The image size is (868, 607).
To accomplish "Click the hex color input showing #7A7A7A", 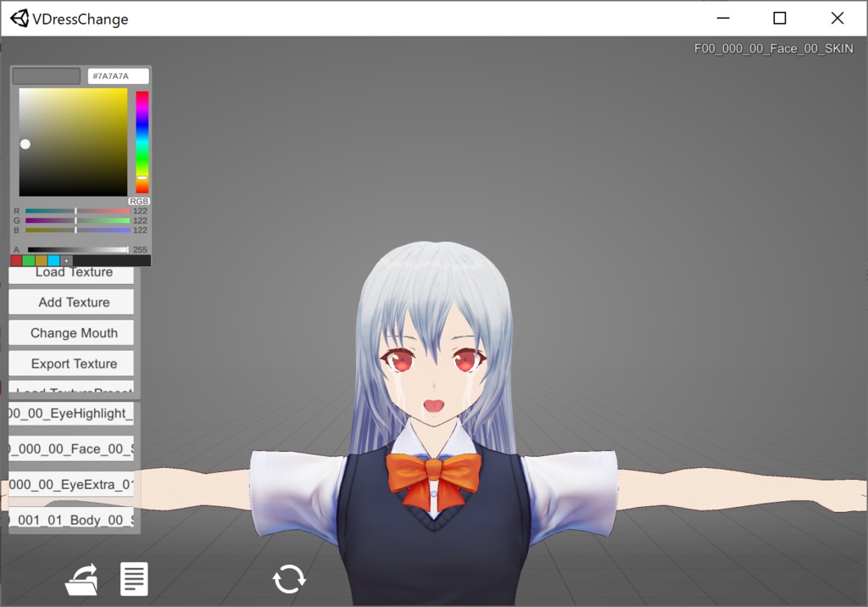I will (x=119, y=75).
